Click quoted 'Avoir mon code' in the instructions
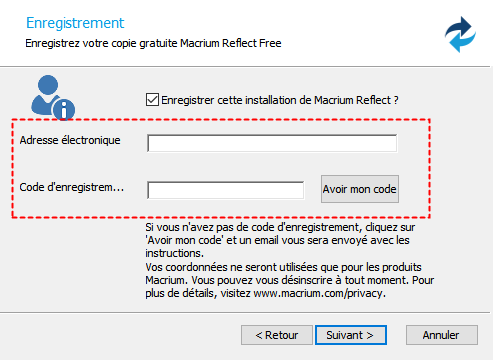Image resolution: width=493 pixels, height=360 pixels. pyautogui.click(x=184, y=240)
